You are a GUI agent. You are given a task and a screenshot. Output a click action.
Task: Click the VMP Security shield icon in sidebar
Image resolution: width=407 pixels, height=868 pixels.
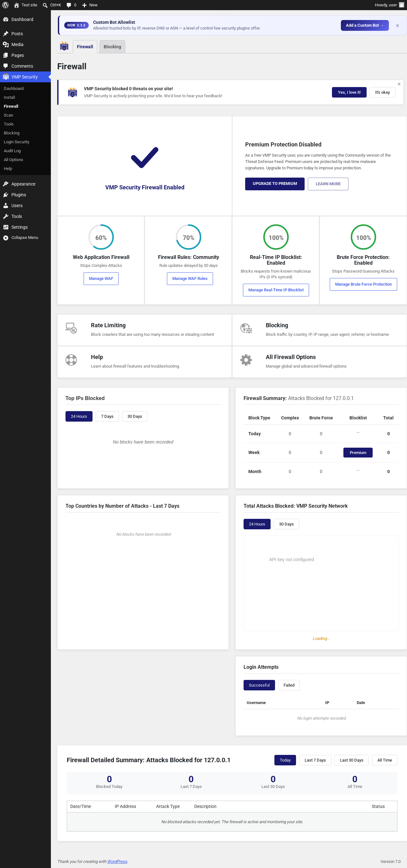click(6, 77)
